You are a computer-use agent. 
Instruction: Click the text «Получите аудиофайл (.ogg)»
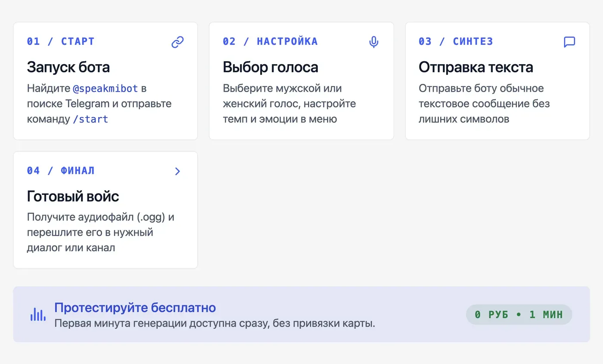click(x=96, y=217)
